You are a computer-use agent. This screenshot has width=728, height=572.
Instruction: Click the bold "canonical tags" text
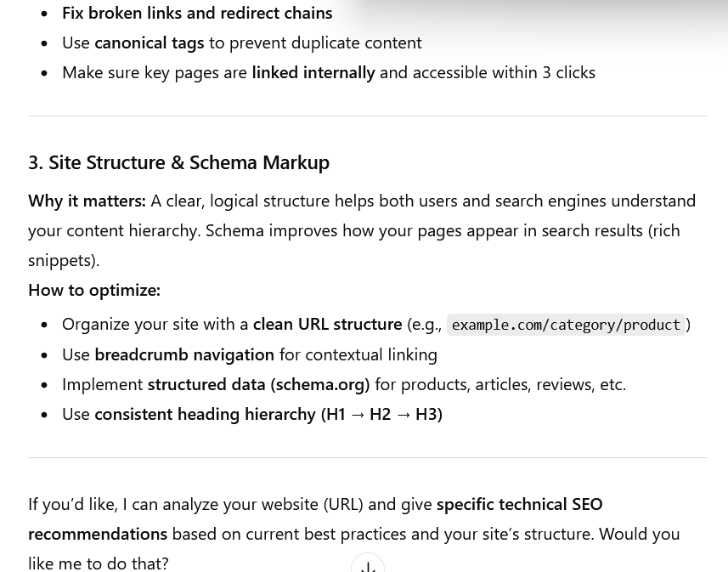(150, 42)
